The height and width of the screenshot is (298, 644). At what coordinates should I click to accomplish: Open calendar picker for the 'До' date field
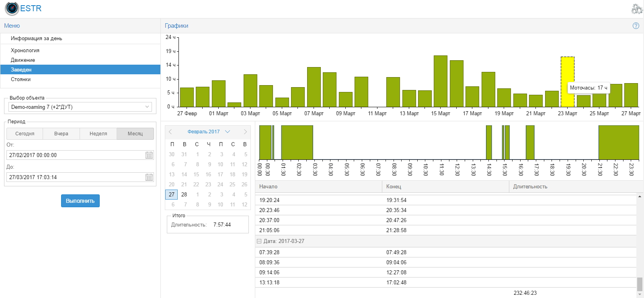149,177
